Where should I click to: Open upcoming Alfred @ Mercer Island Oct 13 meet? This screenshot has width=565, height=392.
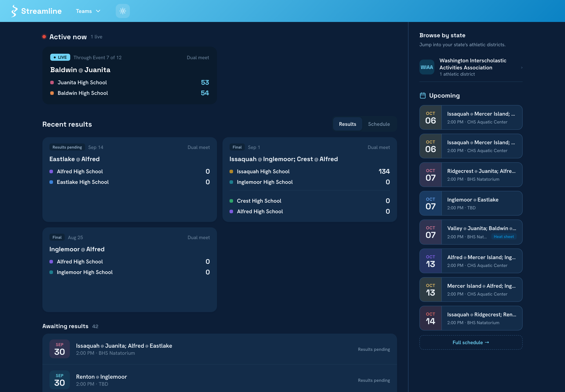pyautogui.click(x=471, y=261)
